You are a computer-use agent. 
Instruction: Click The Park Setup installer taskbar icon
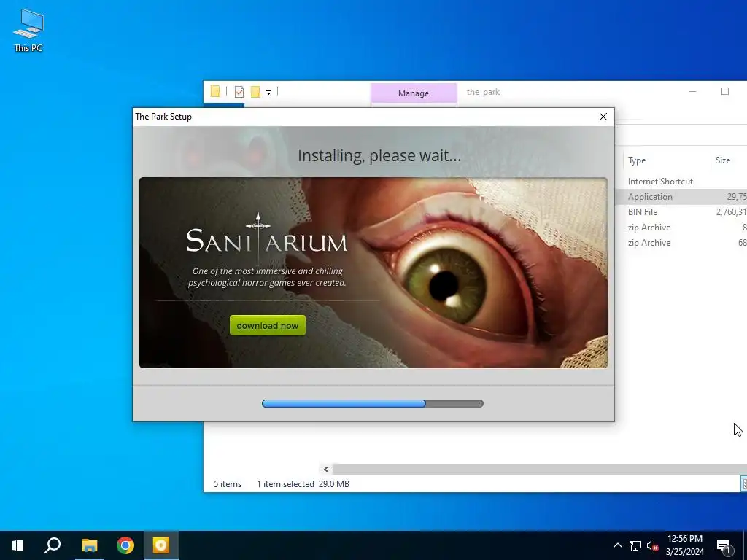tap(161, 545)
